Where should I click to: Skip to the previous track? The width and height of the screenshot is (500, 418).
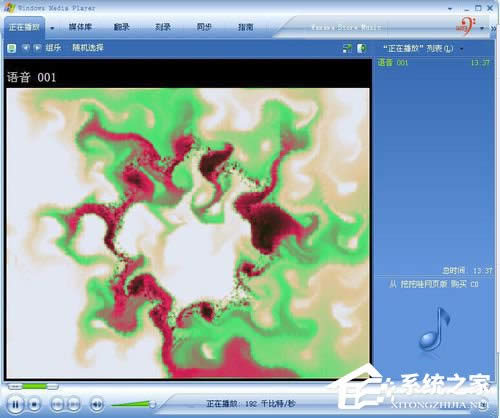pyautogui.click(x=57, y=404)
